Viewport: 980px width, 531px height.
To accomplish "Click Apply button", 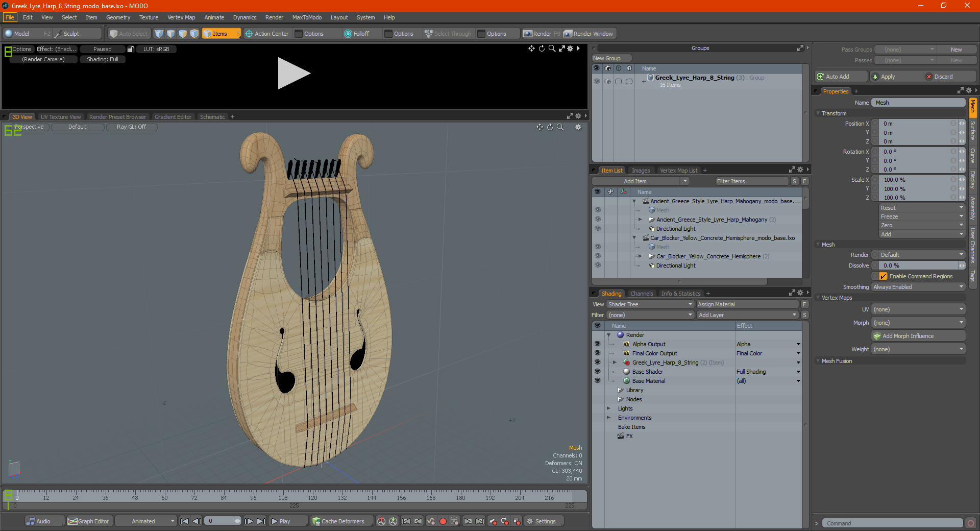I will (896, 77).
